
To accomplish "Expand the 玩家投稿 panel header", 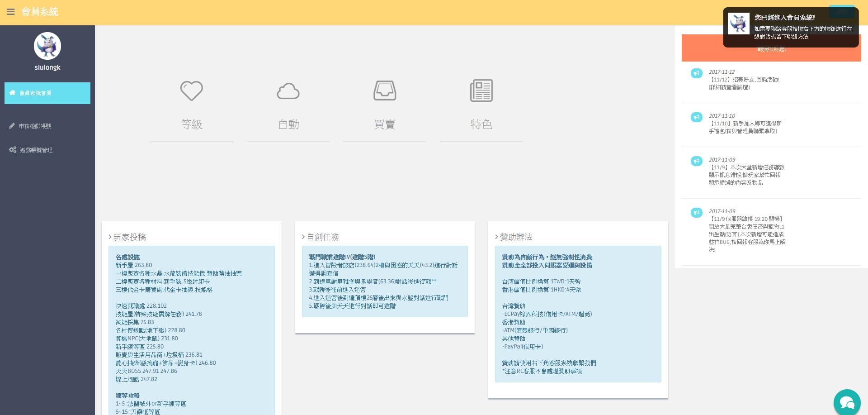I will pos(129,237).
